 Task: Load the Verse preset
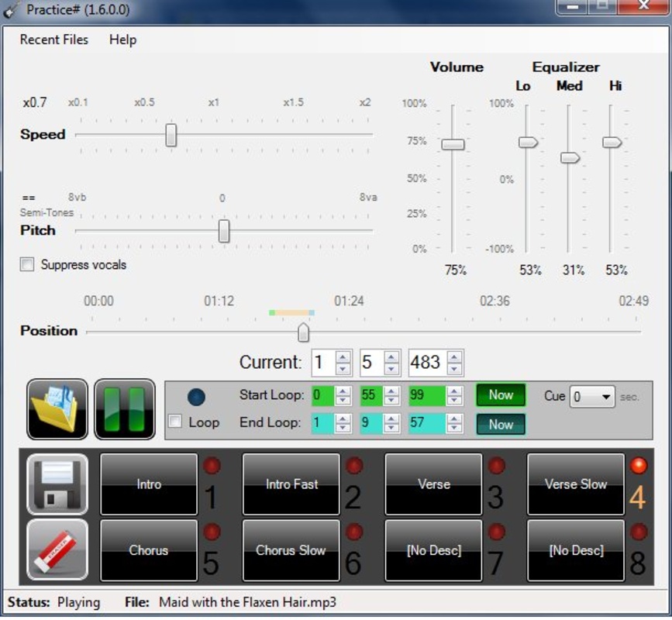[x=434, y=484]
